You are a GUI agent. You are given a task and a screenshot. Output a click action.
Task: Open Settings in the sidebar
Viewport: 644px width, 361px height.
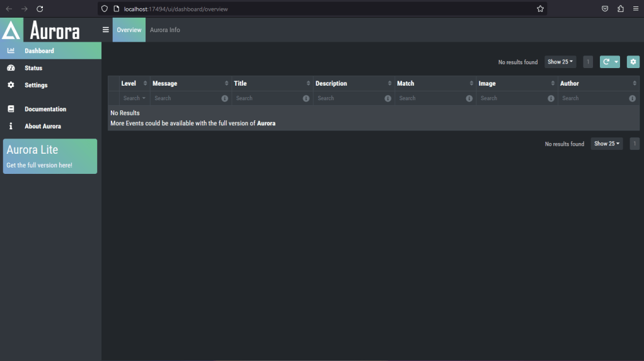36,85
